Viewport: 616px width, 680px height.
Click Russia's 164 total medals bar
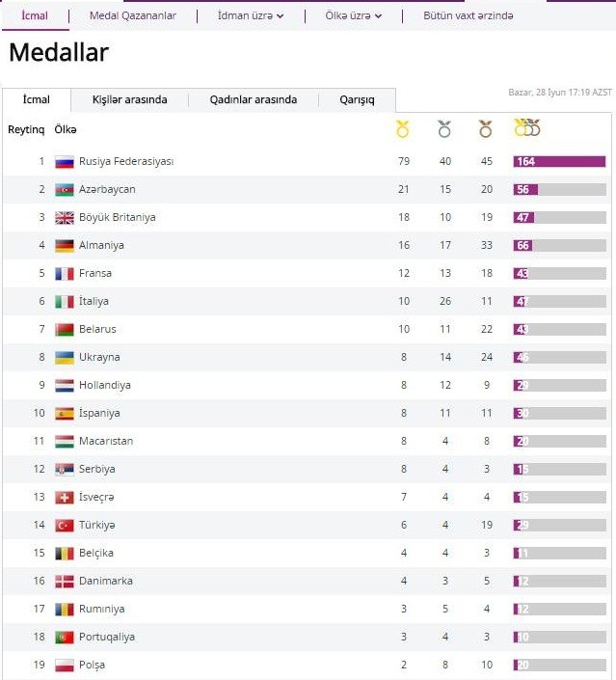click(x=559, y=162)
